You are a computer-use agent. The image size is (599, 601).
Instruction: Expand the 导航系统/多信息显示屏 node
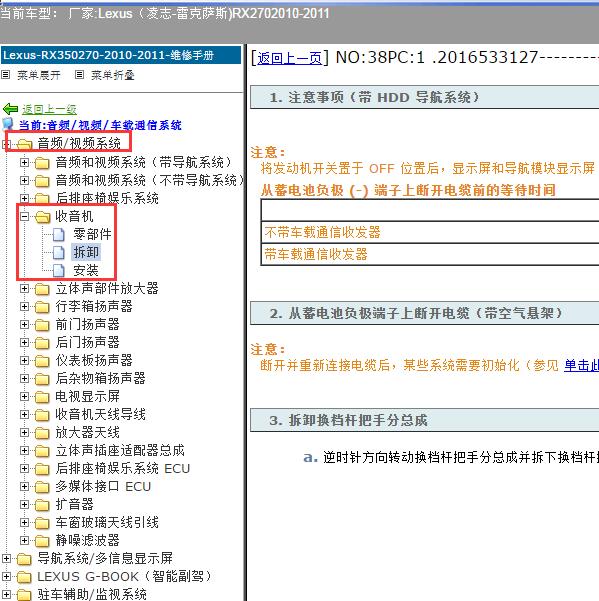(7, 558)
